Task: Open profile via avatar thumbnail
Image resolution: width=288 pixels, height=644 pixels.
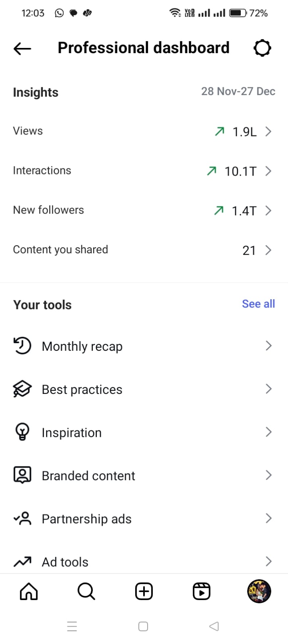Action: [259, 592]
